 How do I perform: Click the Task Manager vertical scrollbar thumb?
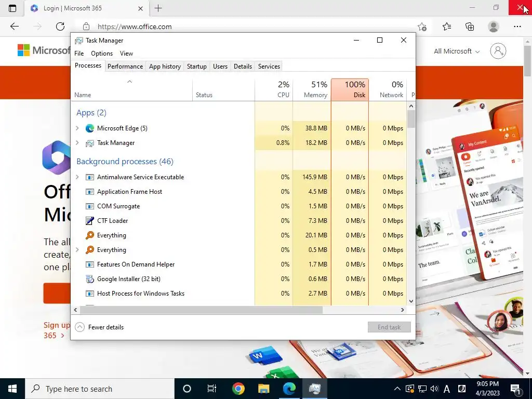[x=411, y=119]
